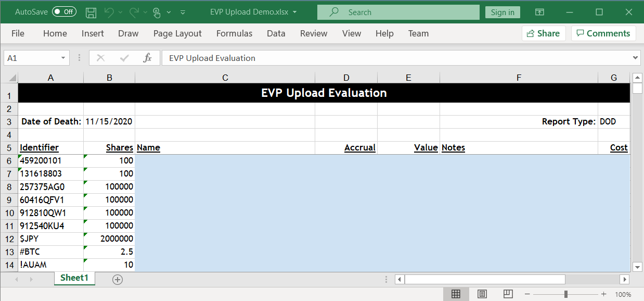Click the Redo arrow icon
644x301 pixels.
click(x=134, y=12)
